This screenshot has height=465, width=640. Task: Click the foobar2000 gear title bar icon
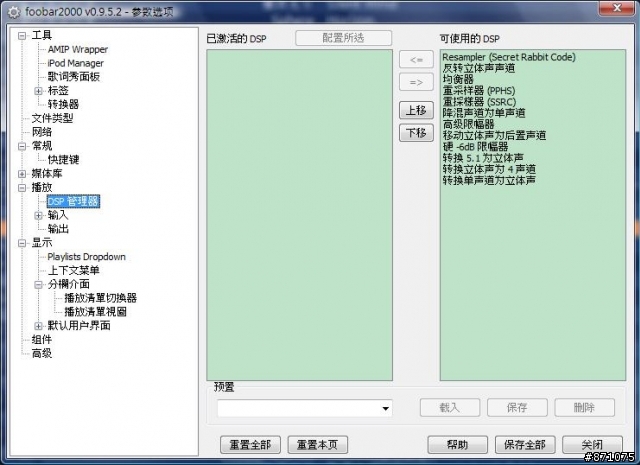(13, 12)
